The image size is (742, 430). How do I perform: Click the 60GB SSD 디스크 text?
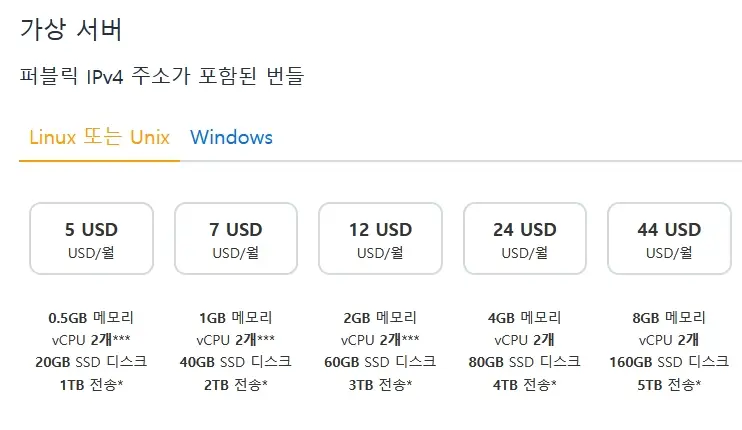pyautogui.click(x=380, y=362)
